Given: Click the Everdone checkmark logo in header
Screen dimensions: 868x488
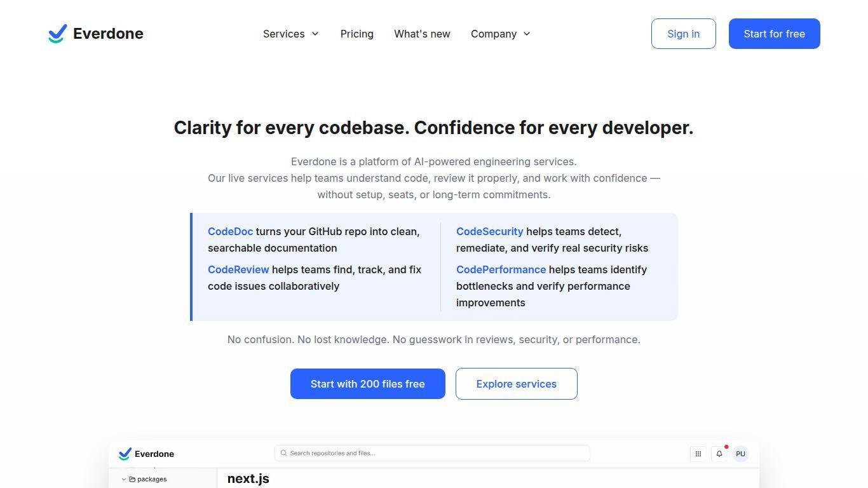Looking at the screenshot, I should click(57, 34).
